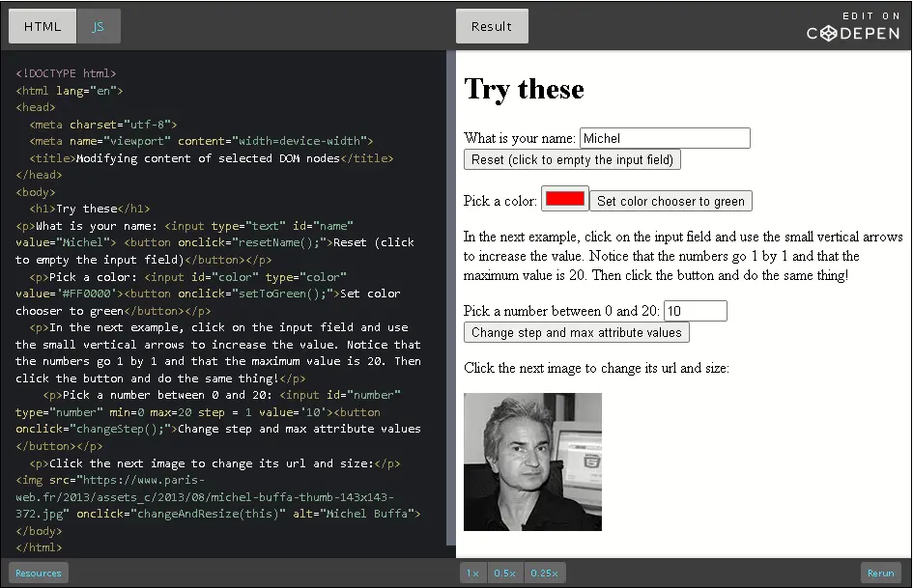Click the 'What is your name:' label
The image size is (913, 588).
pos(520,138)
